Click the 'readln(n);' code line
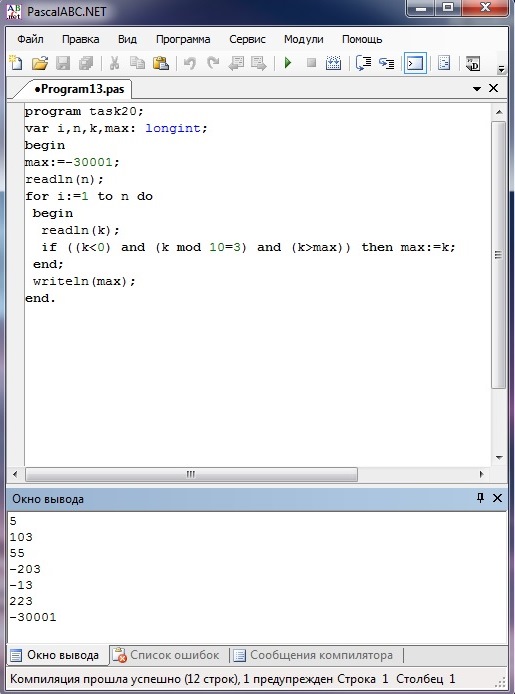Screen dimensions: 515x694 65,179
